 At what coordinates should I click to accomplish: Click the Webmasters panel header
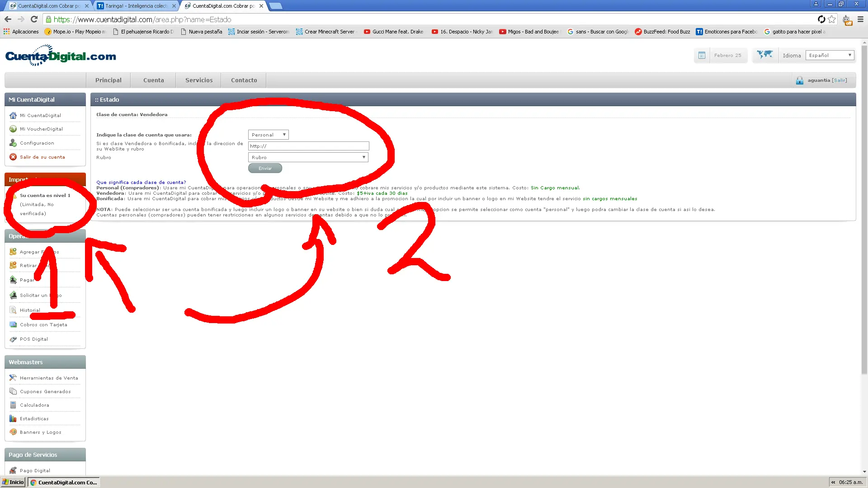pyautogui.click(x=45, y=362)
